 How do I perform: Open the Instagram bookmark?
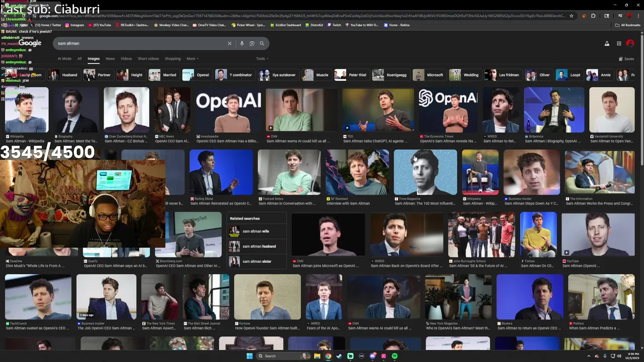[74, 25]
